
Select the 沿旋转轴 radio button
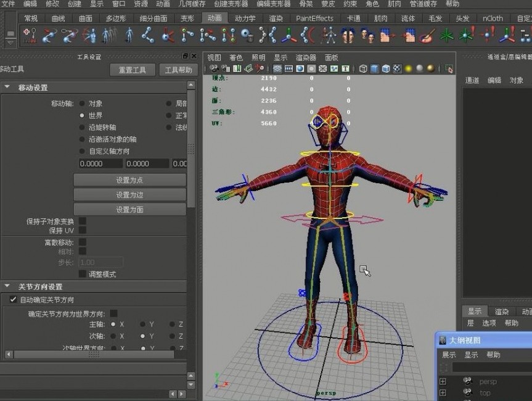(82, 127)
